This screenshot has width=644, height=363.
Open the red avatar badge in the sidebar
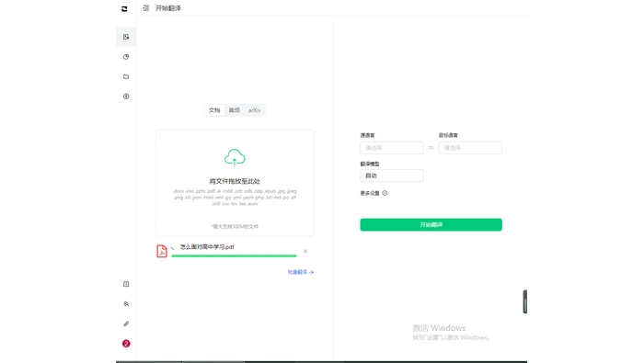click(126, 344)
